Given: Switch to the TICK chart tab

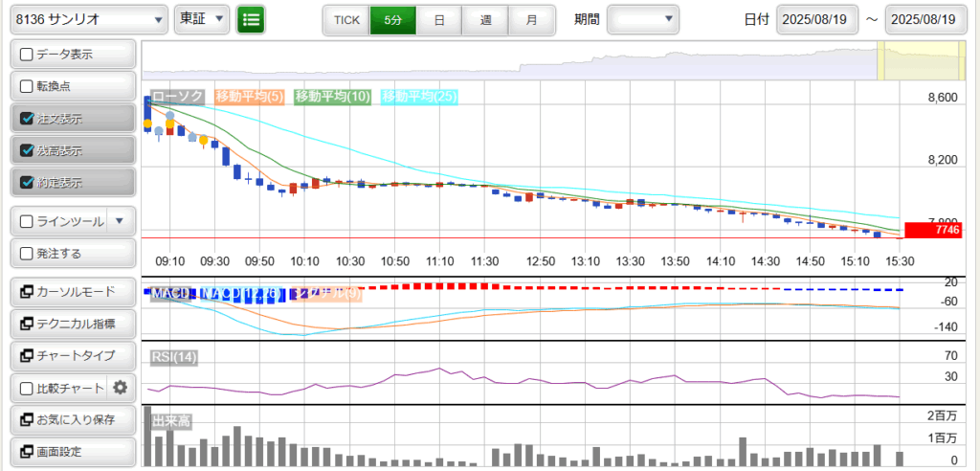Looking at the screenshot, I should tap(346, 20).
